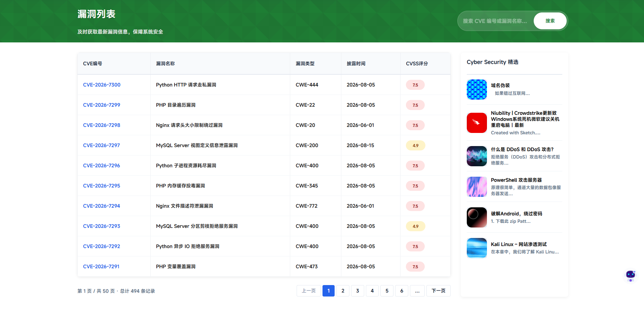Image resolution: width=644 pixels, height=313 pixels.
Task: Click the 搜索 search button
Action: 550,21
